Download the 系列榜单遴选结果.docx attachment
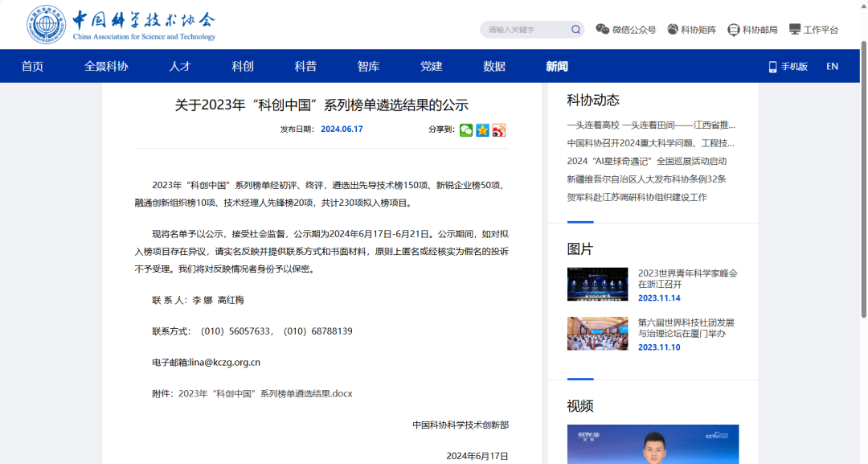The image size is (868, 464). [x=265, y=394]
